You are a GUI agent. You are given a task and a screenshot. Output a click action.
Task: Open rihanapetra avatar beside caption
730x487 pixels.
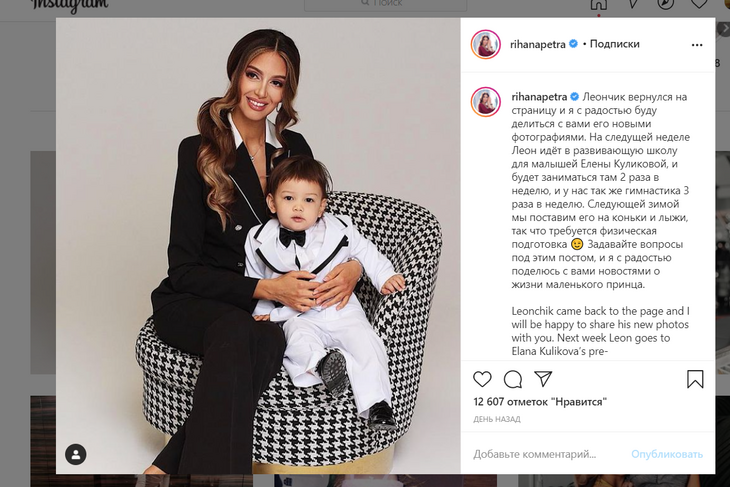click(x=486, y=101)
